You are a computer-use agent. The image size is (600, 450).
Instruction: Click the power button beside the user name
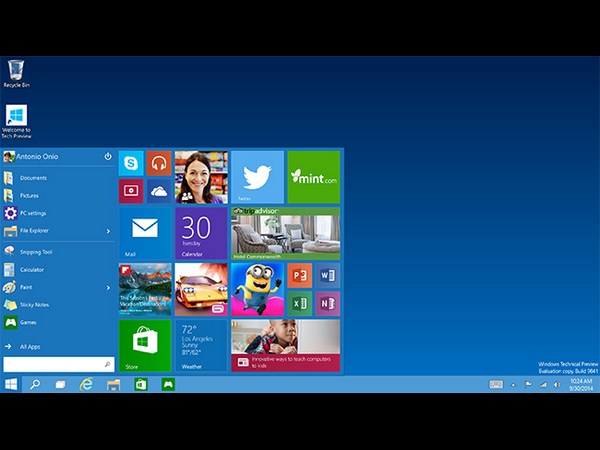tap(108, 156)
